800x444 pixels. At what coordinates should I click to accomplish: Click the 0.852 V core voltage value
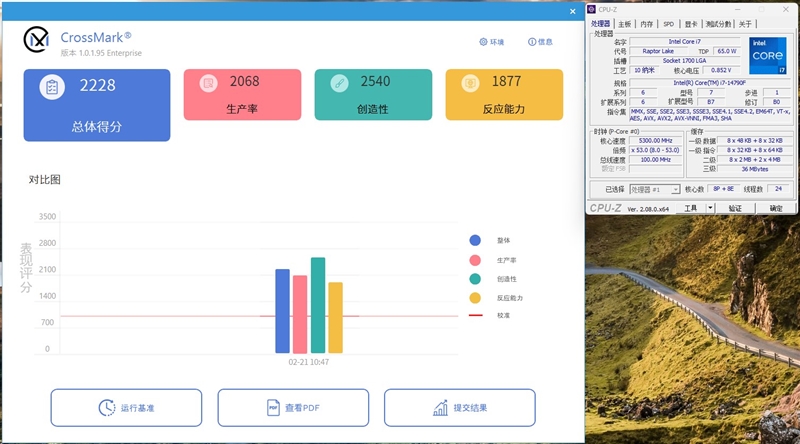click(721, 70)
